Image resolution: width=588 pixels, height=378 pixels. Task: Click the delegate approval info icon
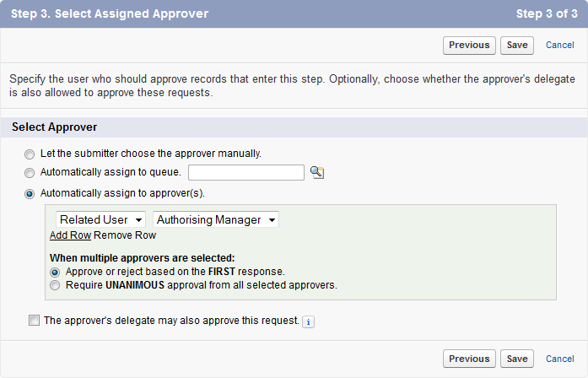click(x=308, y=321)
